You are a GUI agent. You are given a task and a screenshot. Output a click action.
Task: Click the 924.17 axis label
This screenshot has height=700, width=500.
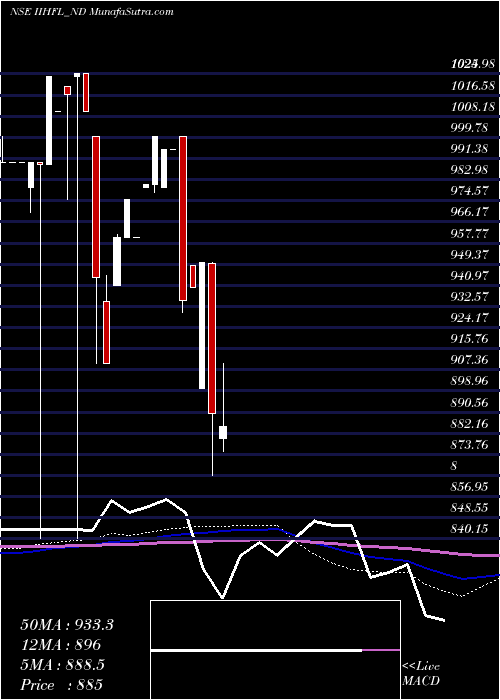(469, 318)
